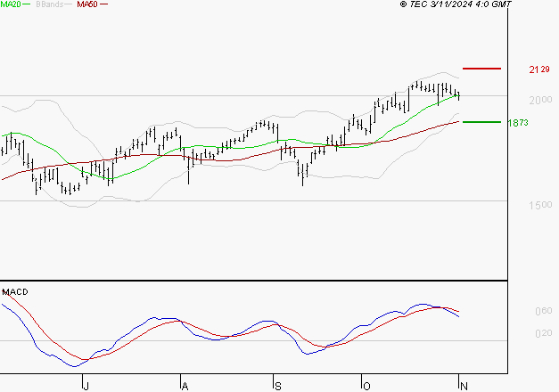
Task: Click the 2000 price axis label
Action: (540, 100)
